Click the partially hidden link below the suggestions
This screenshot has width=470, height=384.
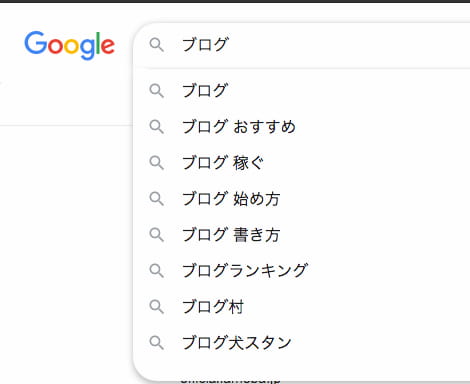pyautogui.click(x=230, y=381)
